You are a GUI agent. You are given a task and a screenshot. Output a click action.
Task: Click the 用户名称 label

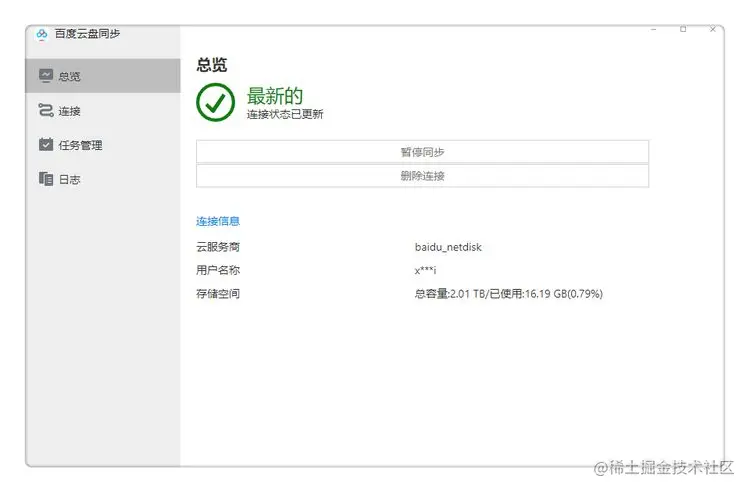(218, 270)
